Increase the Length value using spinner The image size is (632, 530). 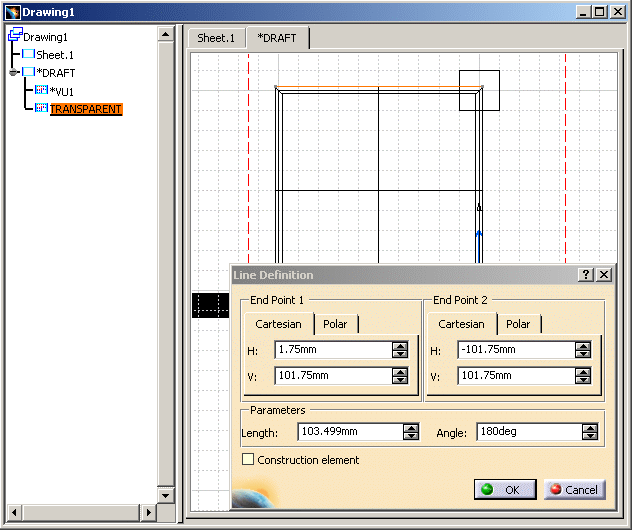tap(410, 428)
